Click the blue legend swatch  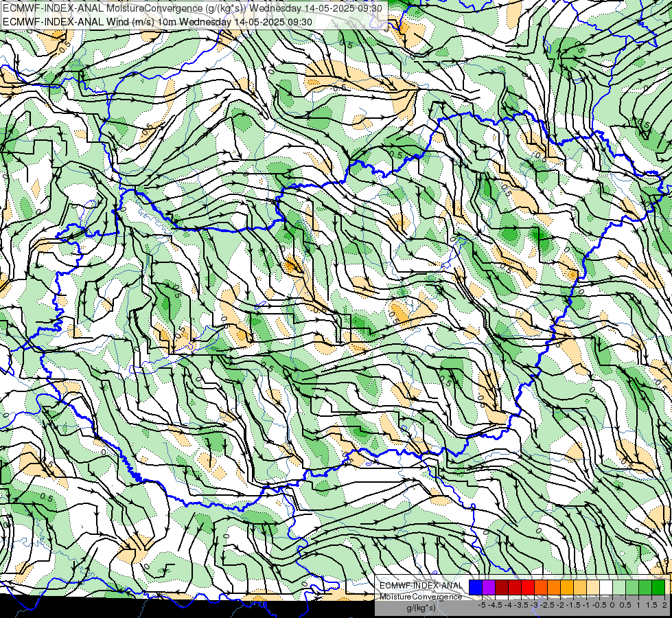pos(476,587)
